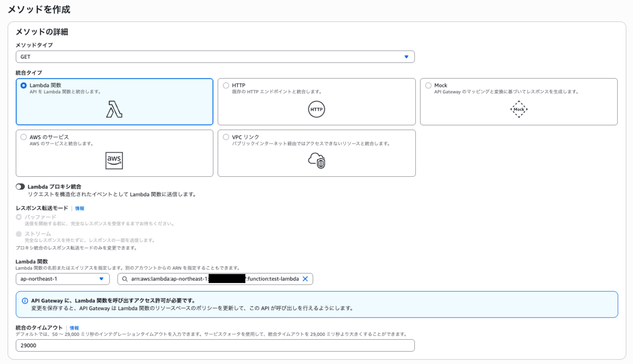This screenshot has height=364, width=633.
Task: Toggle Lambda プロキシ統合 switch on
Action: tap(20, 187)
